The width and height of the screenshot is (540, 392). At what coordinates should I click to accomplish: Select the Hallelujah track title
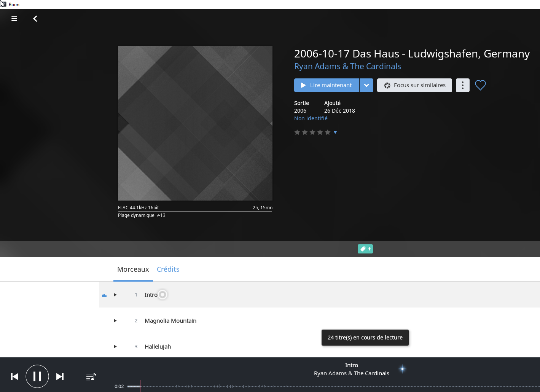[158, 347]
